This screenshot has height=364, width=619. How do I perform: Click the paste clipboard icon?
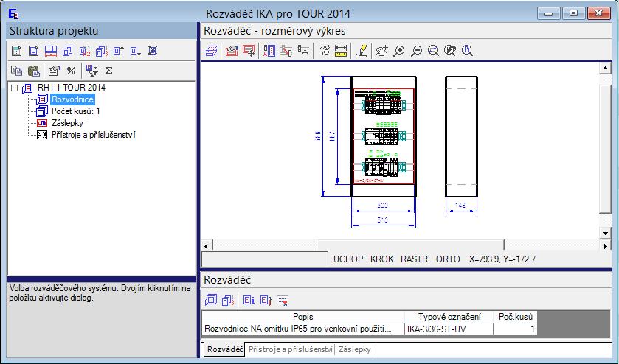[34, 71]
